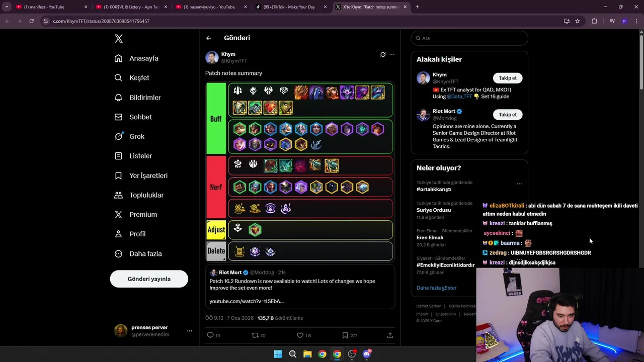The height and width of the screenshot is (362, 644).
Task: Open options for #ortalıkkarıştı trend
Action: tap(519, 184)
